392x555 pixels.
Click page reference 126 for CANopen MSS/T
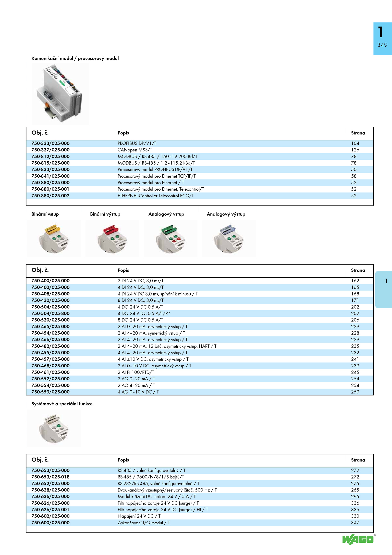(355, 150)
